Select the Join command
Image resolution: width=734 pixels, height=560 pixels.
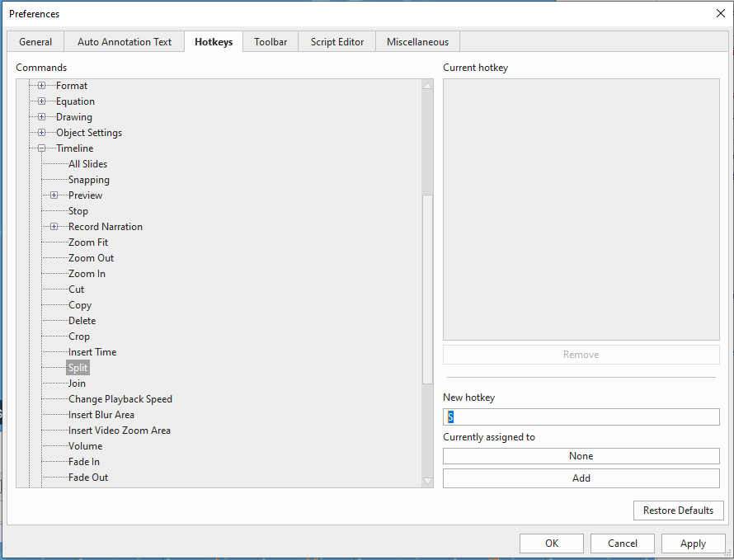click(77, 384)
